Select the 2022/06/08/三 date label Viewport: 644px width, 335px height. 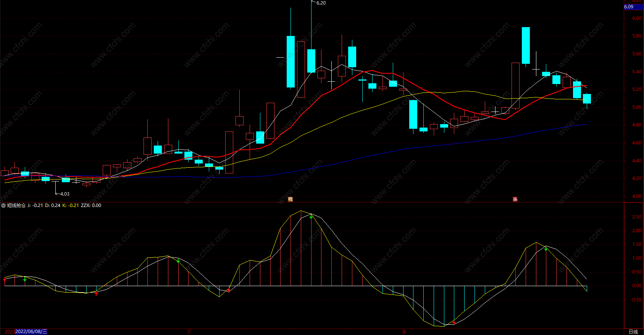click(x=31, y=332)
